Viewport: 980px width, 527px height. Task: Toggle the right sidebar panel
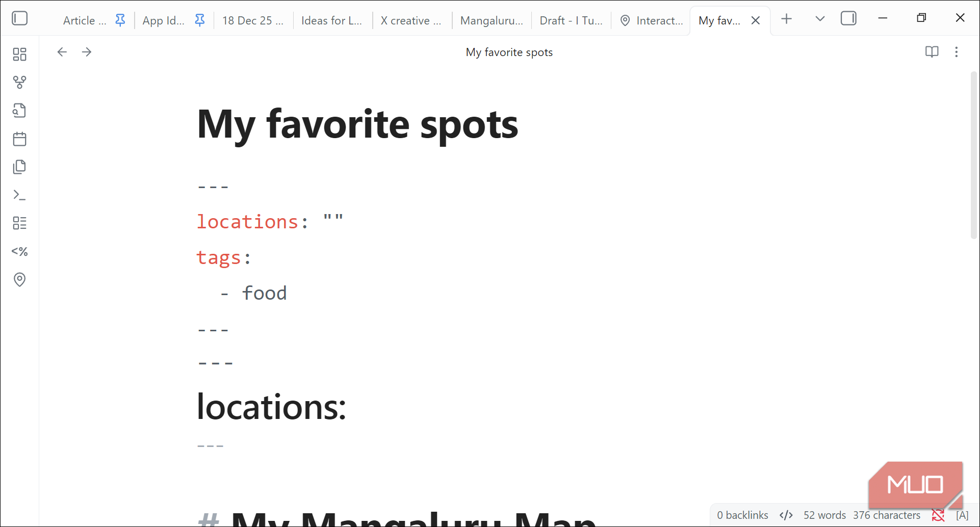tap(848, 18)
